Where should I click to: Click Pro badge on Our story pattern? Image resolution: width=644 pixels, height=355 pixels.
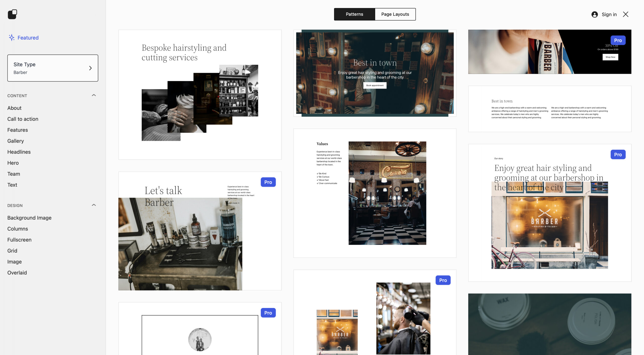(618, 155)
